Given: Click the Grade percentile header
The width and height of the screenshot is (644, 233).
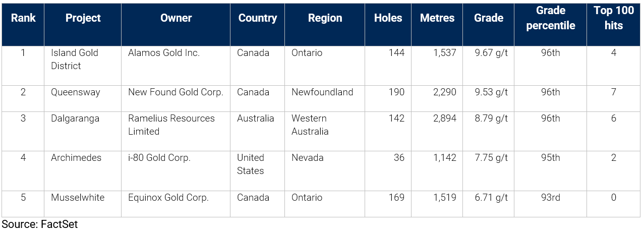Looking at the screenshot, I should point(551,18).
